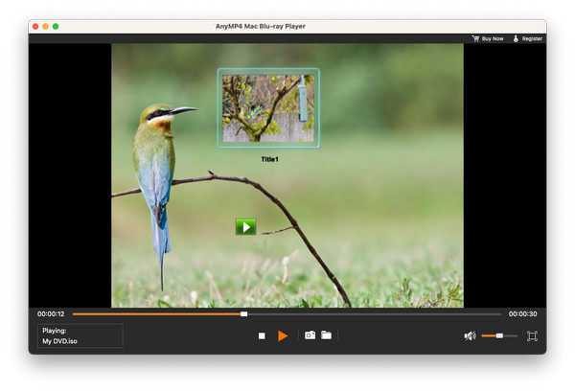Mute the audio with the speaker icon

coord(470,335)
